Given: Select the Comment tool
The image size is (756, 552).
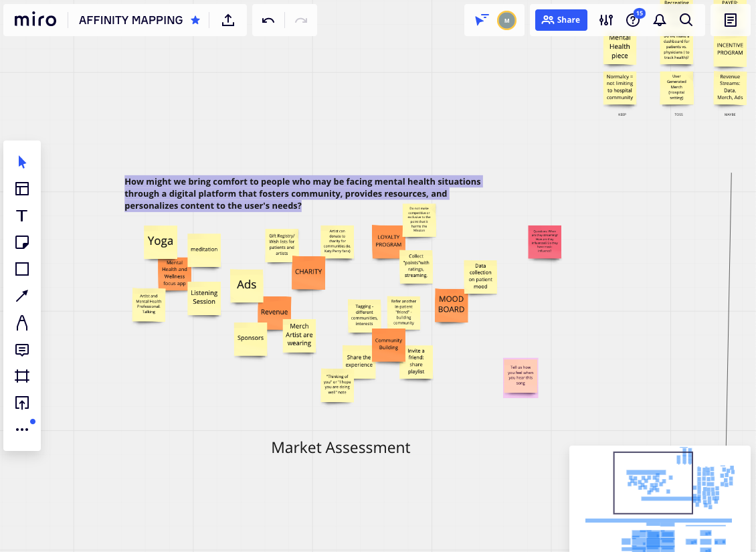Looking at the screenshot, I should point(22,349).
